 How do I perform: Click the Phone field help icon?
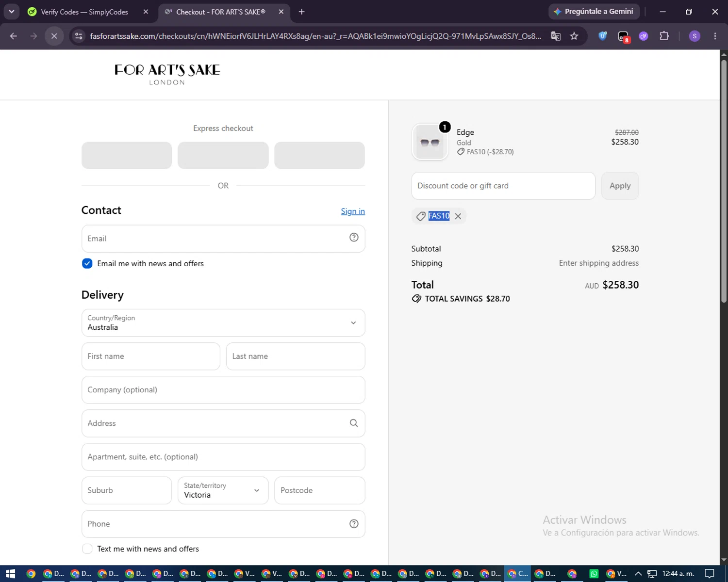click(354, 523)
